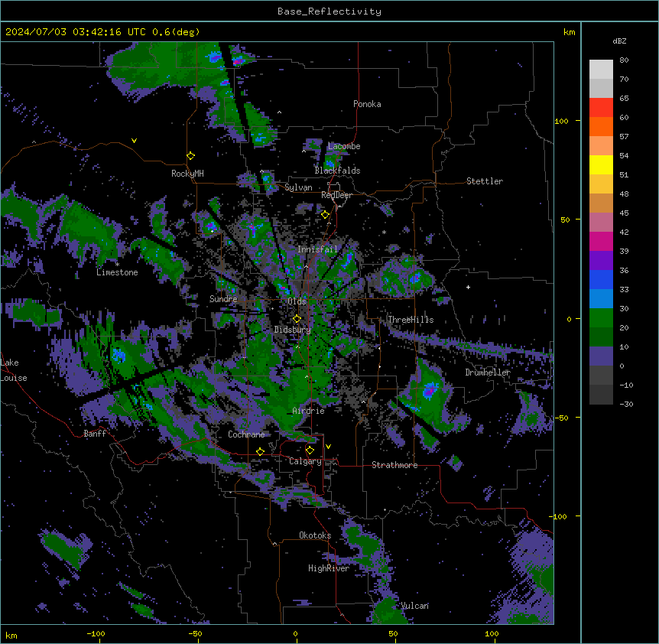Select the bright green 20-30 dBZ legend color
Image resolution: width=659 pixels, height=644 pixels.
click(601, 318)
